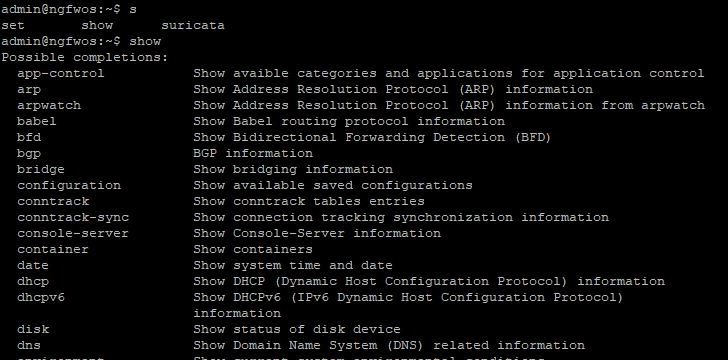Click 'Show status of disk device' description
The image size is (728, 360).
pos(297,329)
